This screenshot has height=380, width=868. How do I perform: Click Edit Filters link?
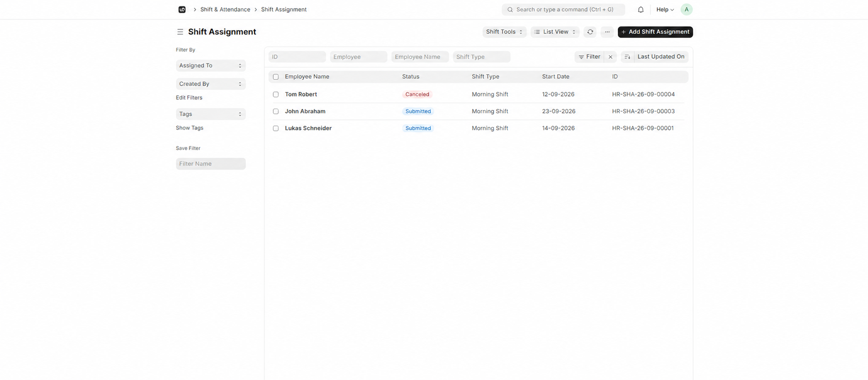(189, 98)
